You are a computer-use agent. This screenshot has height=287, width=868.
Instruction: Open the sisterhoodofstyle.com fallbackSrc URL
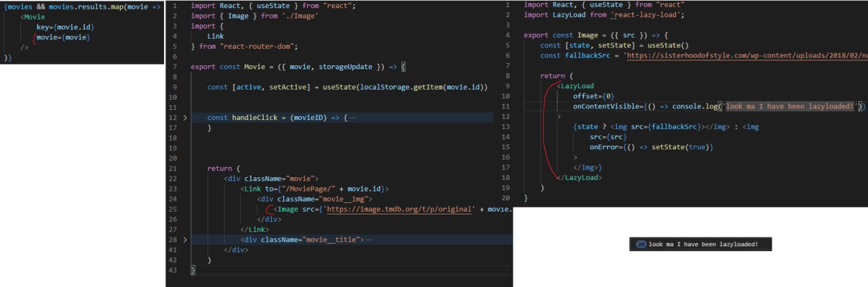pyautogui.click(x=748, y=55)
